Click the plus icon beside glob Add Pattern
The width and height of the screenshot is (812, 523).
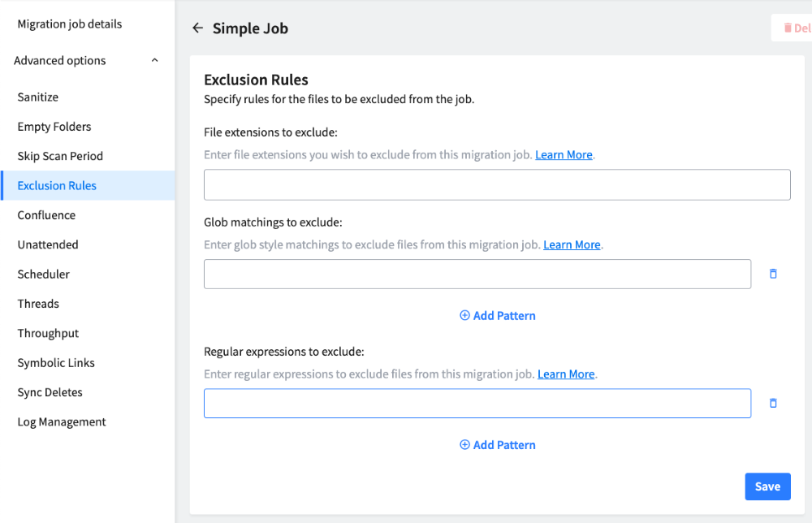click(465, 315)
